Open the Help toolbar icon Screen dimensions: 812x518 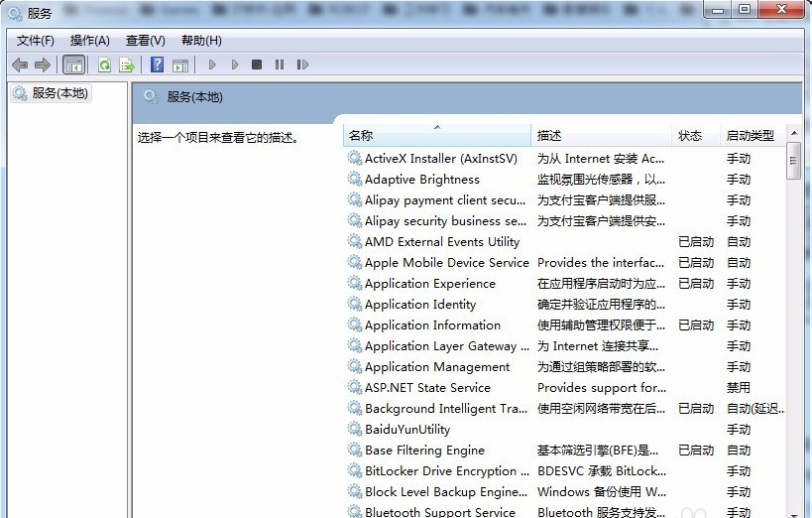[x=157, y=65]
